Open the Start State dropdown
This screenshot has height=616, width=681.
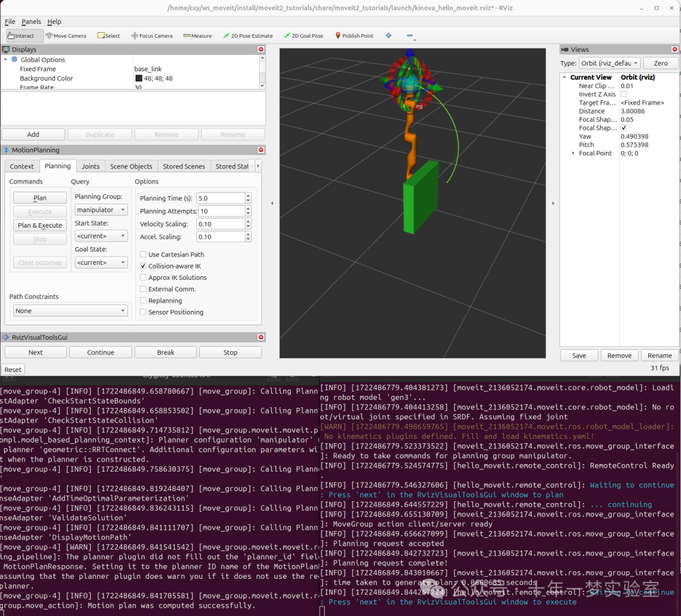(x=101, y=236)
